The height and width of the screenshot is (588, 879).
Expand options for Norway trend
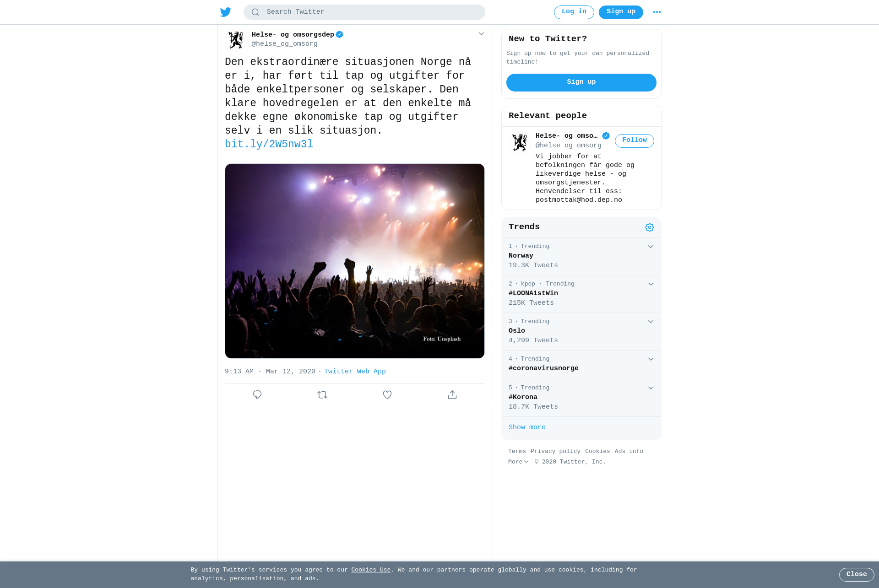651,247
